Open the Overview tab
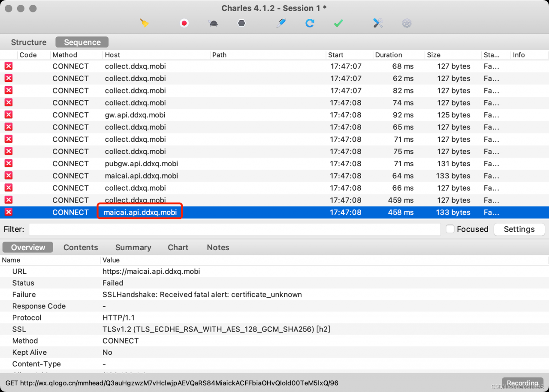The width and height of the screenshot is (549, 392). coord(28,247)
